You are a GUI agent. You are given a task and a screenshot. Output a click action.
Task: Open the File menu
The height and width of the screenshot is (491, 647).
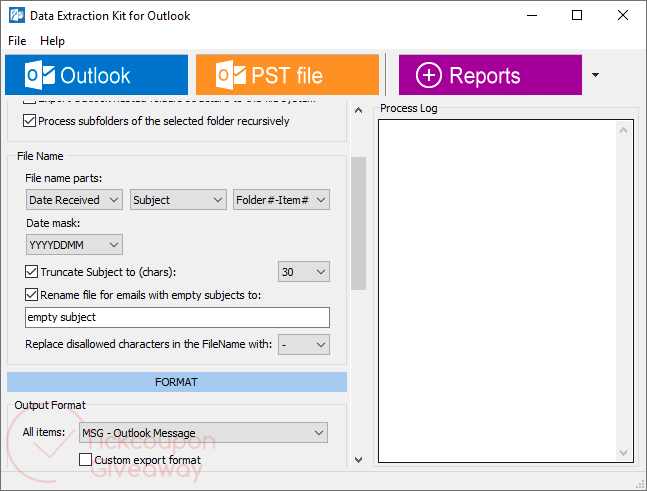coord(17,41)
